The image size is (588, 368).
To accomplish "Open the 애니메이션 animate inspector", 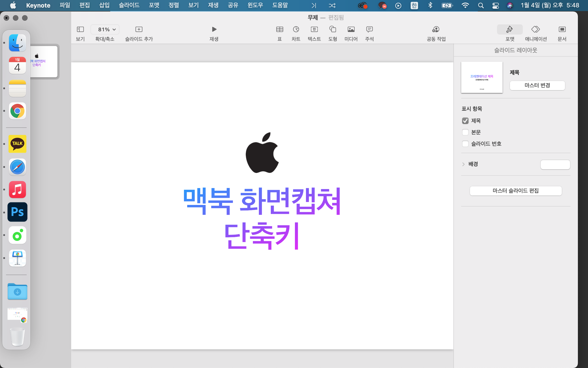I will point(536,29).
